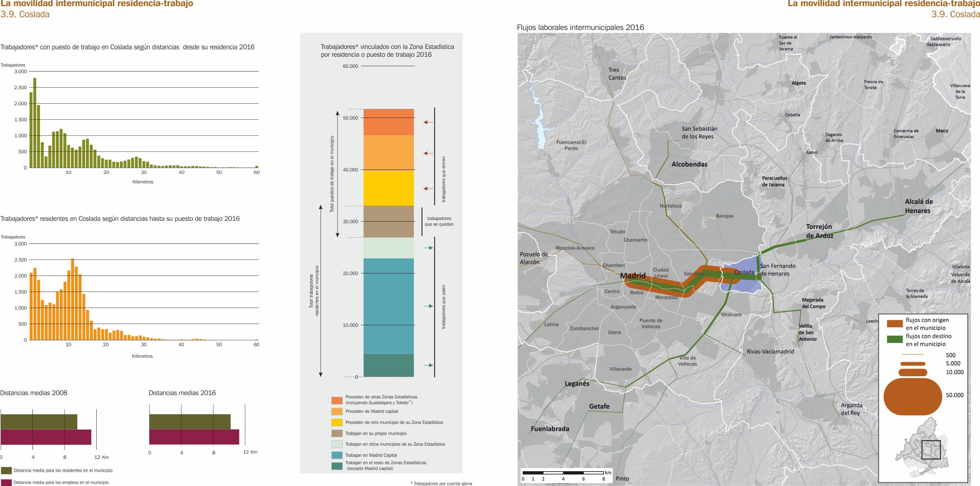Click the 'trabajadores que salen' vertical label

[x=444, y=307]
